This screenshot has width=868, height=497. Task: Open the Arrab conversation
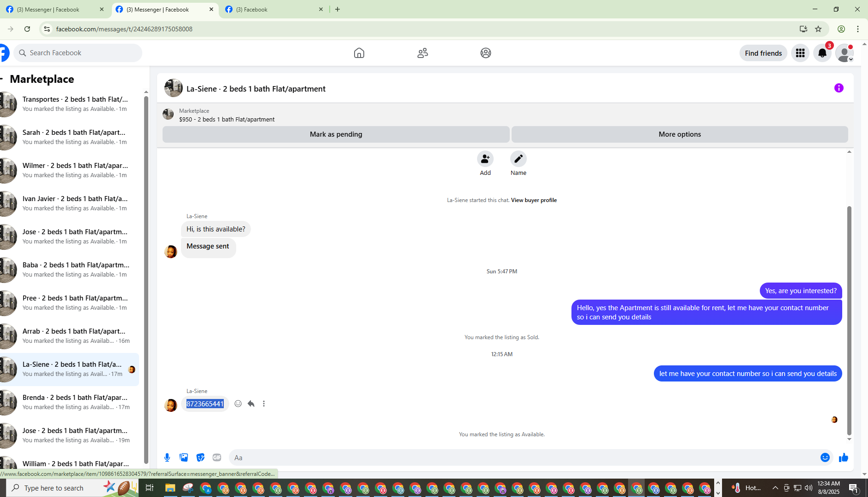point(70,336)
